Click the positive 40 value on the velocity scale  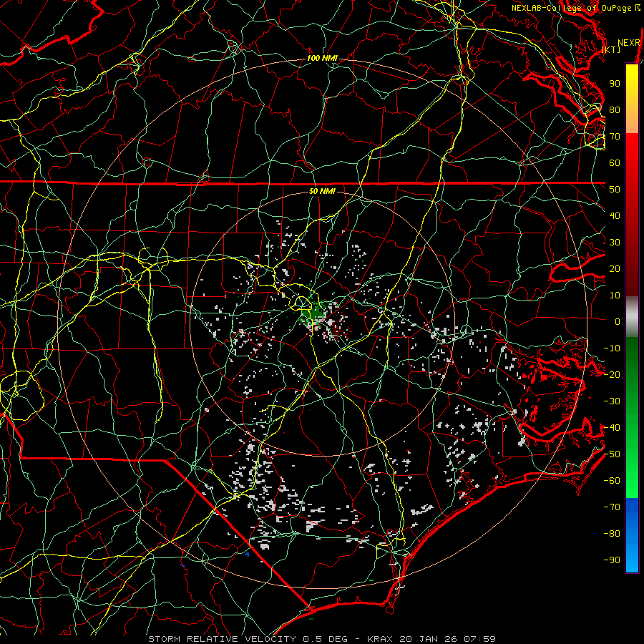click(615, 216)
